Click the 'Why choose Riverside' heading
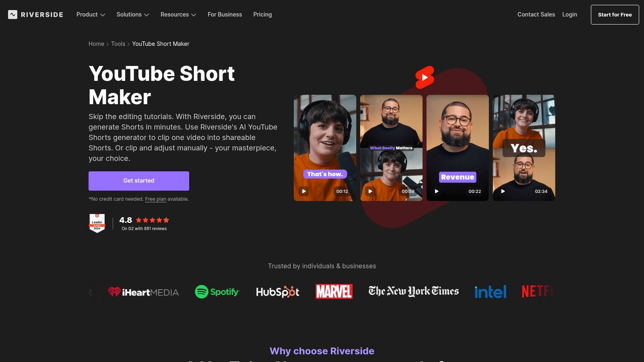 (x=322, y=351)
